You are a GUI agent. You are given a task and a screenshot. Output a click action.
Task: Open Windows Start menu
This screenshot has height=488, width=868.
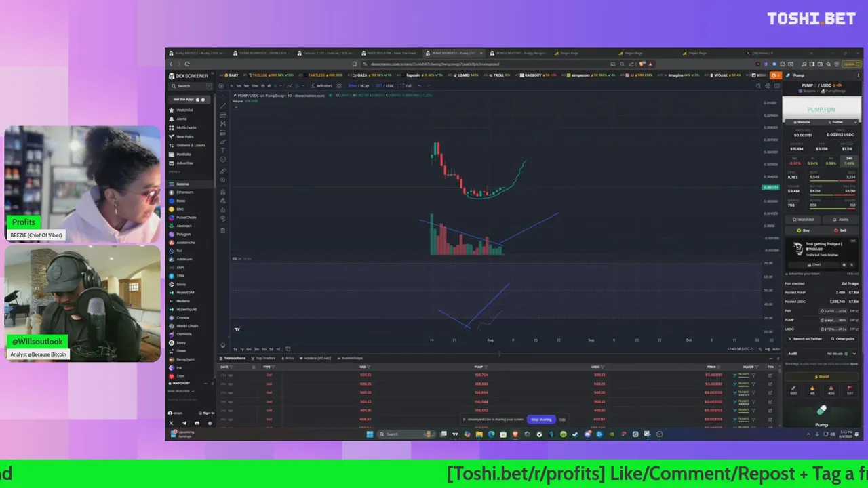click(370, 434)
